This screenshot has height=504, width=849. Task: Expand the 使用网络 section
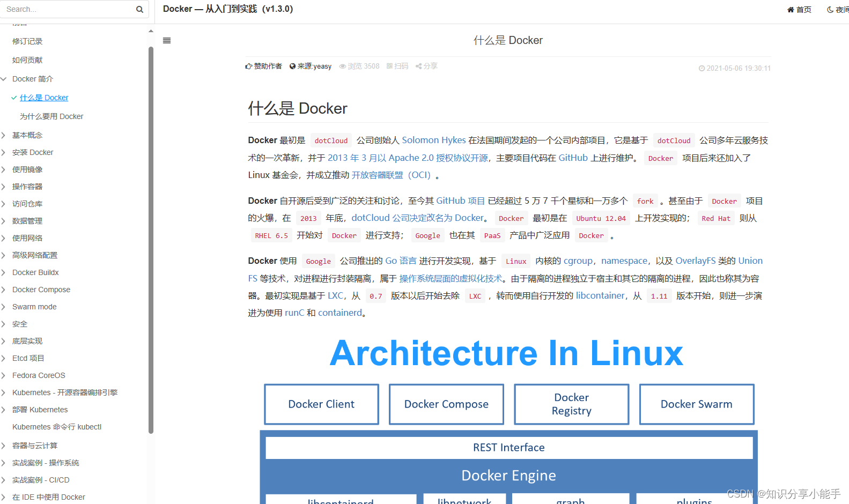[4, 238]
